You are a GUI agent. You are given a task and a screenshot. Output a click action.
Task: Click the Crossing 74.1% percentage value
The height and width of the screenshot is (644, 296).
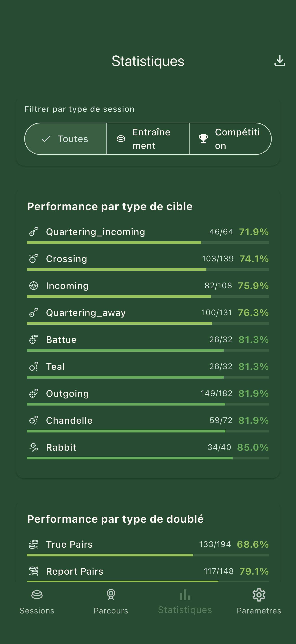254,259
